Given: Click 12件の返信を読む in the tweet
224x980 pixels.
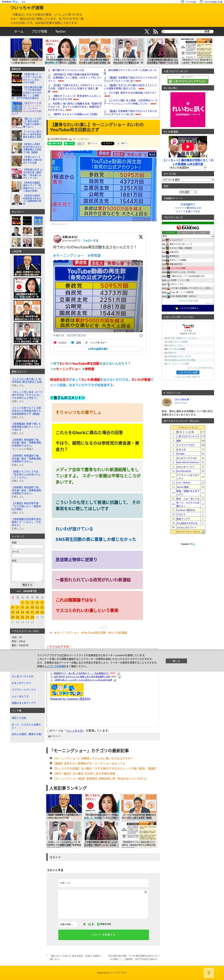Looking at the screenshot, I should [x=98, y=349].
